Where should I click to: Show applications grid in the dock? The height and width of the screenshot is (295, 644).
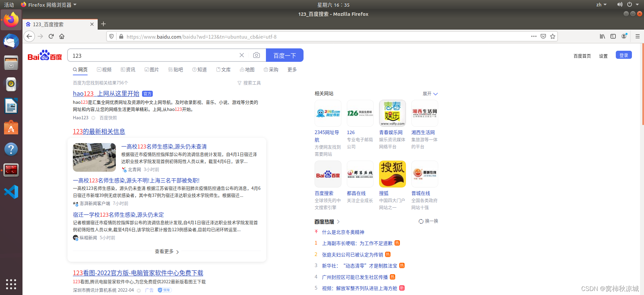[11, 284]
